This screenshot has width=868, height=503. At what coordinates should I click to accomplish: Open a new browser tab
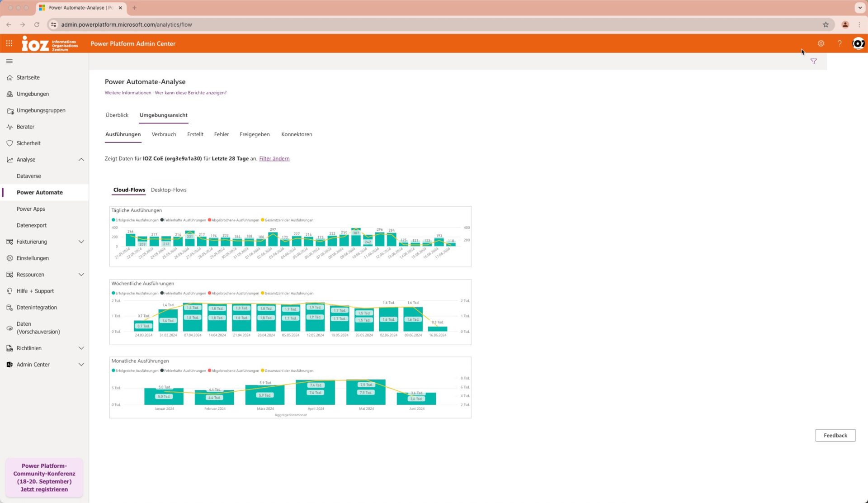coord(134,8)
